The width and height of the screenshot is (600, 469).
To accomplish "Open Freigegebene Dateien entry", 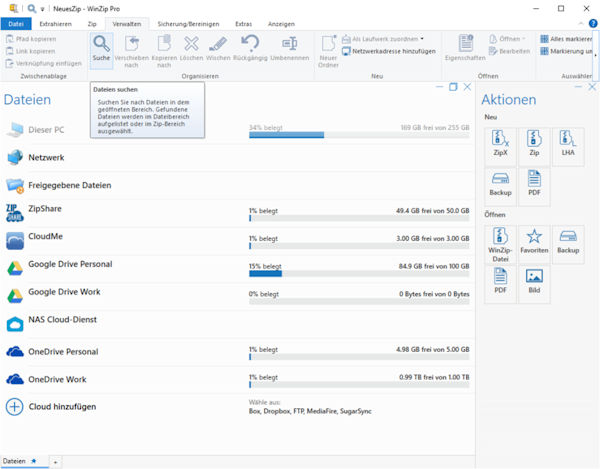I will pyautogui.click(x=237, y=185).
